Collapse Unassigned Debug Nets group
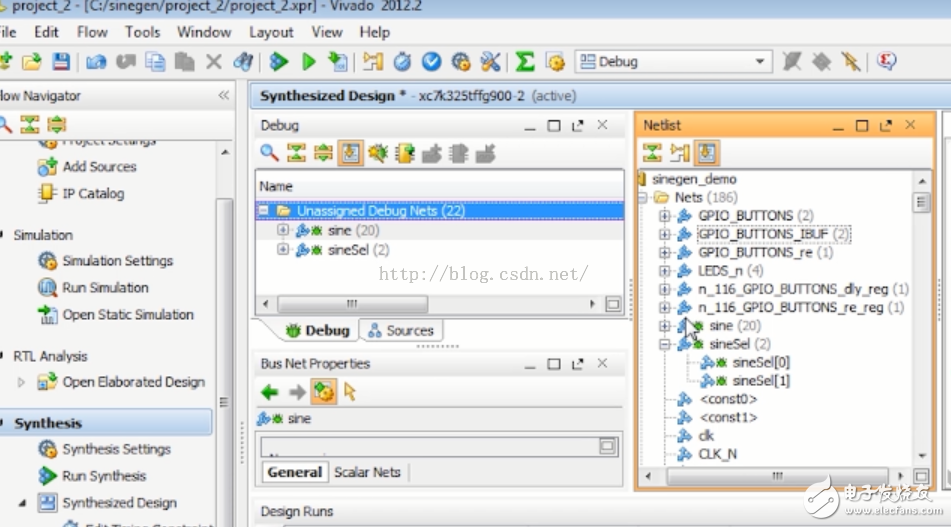 (x=264, y=211)
